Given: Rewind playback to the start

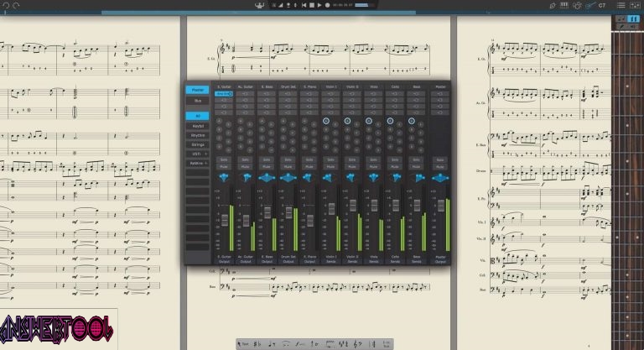Looking at the screenshot, I should coord(304,5).
